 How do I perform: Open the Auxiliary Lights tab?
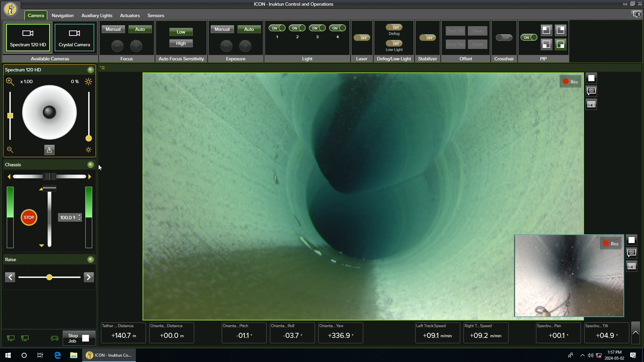point(97,15)
